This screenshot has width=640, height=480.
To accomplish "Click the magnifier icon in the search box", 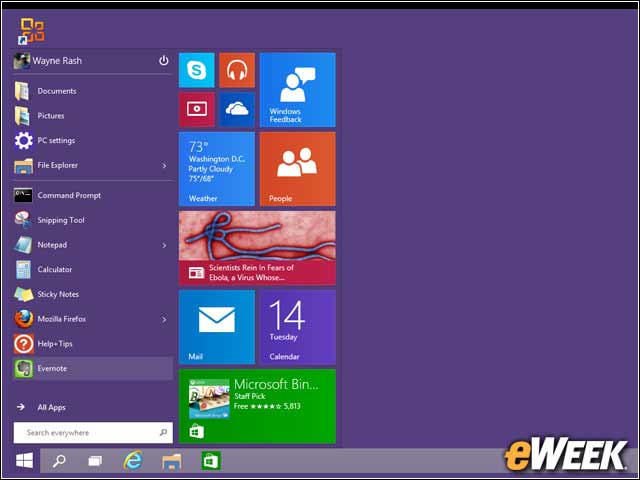I will coord(163,432).
